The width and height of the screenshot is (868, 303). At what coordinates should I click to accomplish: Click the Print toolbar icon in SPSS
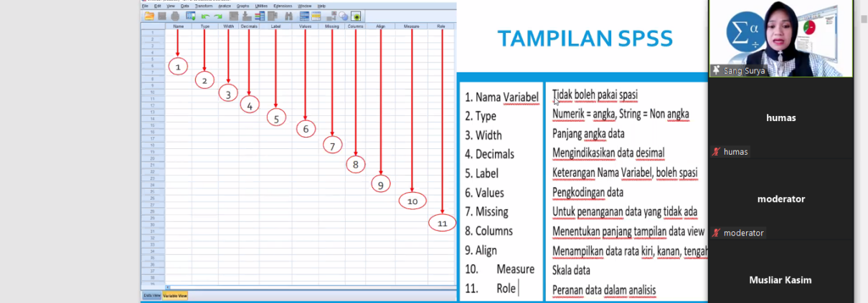pyautogui.click(x=175, y=16)
